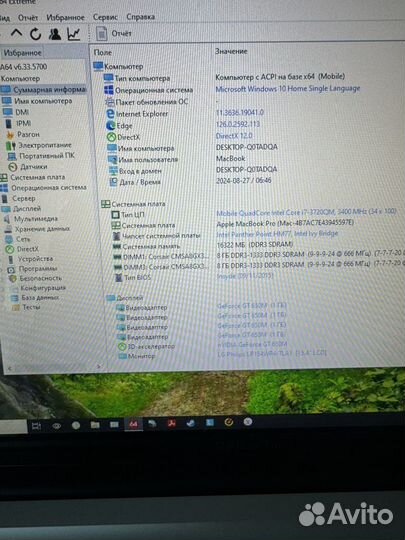The image size is (405, 540).
Task: Select Суммарная информация tree item
Action: pyautogui.click(x=43, y=90)
